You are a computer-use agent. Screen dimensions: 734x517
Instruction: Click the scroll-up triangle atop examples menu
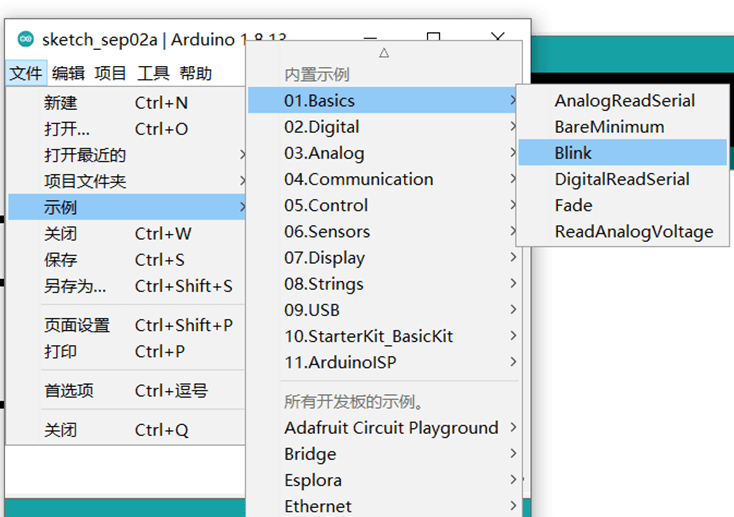point(384,52)
